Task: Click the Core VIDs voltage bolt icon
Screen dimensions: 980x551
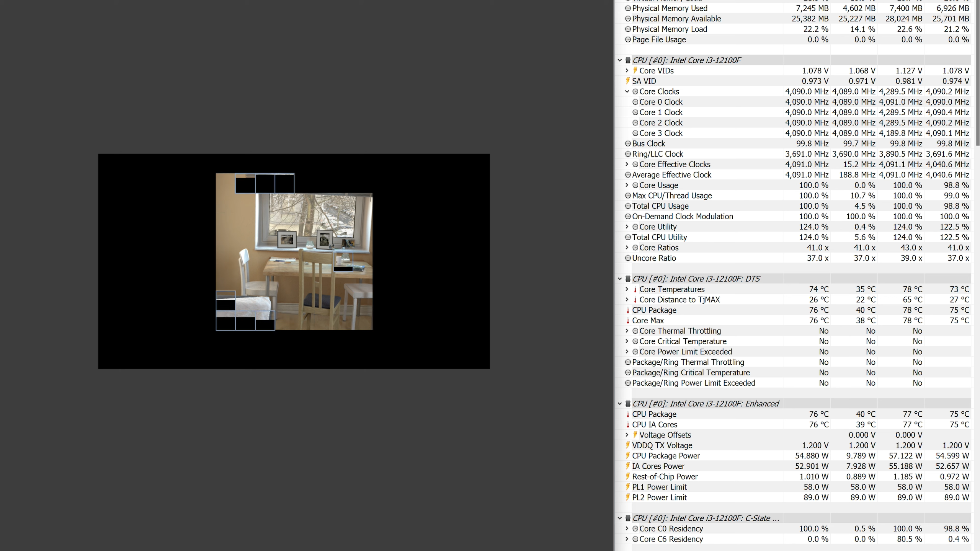Action: tap(635, 70)
